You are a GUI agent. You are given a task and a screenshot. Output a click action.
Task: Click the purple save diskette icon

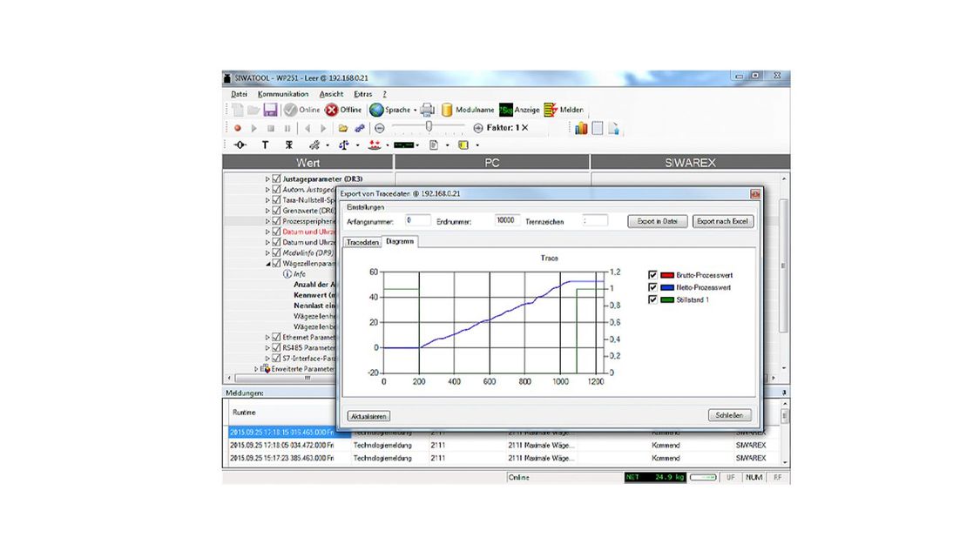tap(270, 110)
